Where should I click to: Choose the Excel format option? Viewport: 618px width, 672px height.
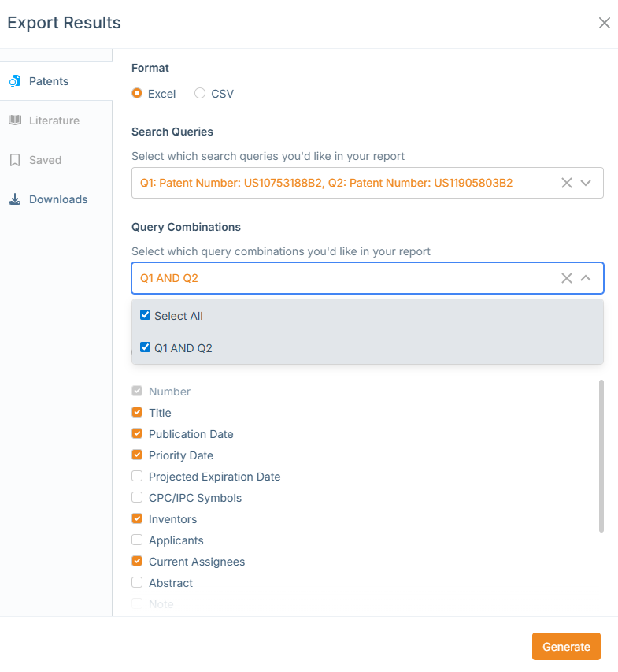point(137,93)
